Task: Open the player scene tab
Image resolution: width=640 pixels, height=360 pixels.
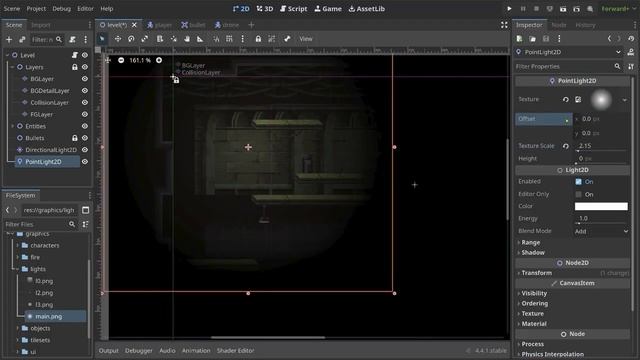Action: [160, 25]
